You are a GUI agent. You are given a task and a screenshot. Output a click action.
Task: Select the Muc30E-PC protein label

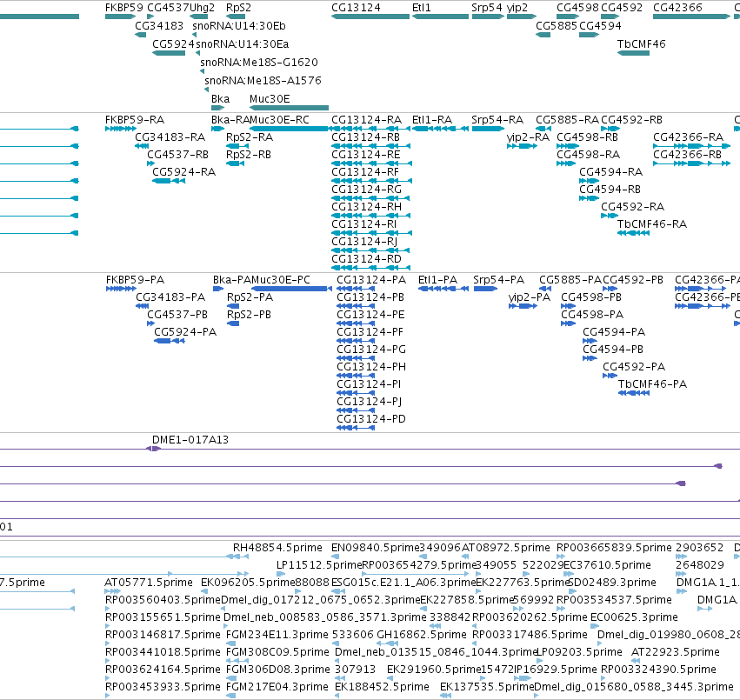(281, 280)
